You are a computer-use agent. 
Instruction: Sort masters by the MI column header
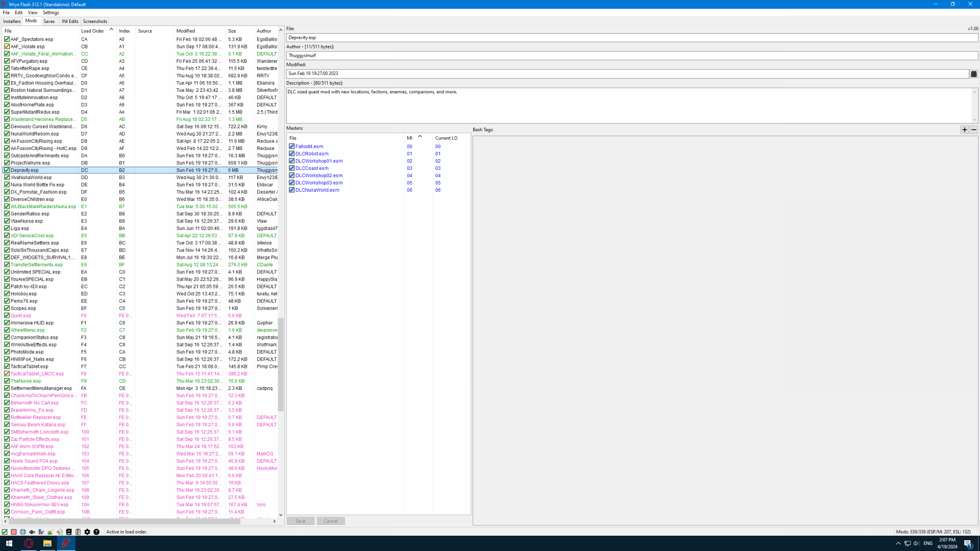click(x=410, y=138)
